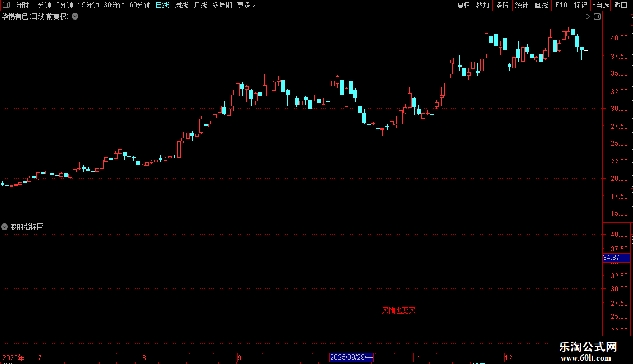Click the diamond icon above the chart
Viewport: 633px width, 364px height.
(587, 17)
